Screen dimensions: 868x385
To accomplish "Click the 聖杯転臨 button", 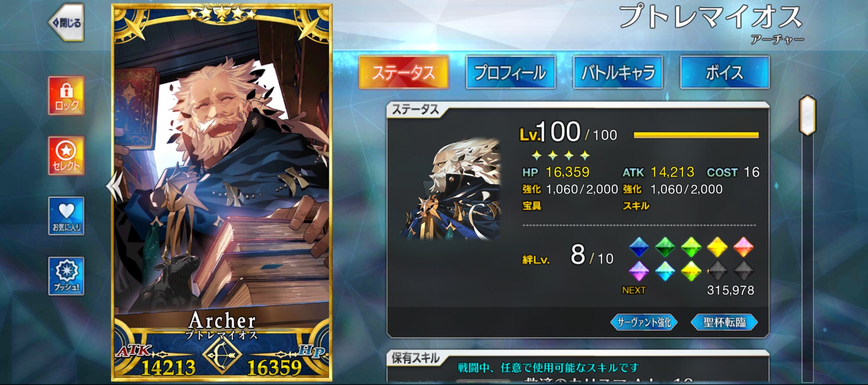I will (x=724, y=322).
